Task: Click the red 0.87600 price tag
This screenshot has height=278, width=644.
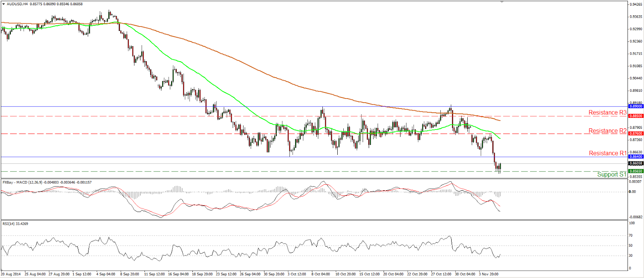Action: [636, 134]
